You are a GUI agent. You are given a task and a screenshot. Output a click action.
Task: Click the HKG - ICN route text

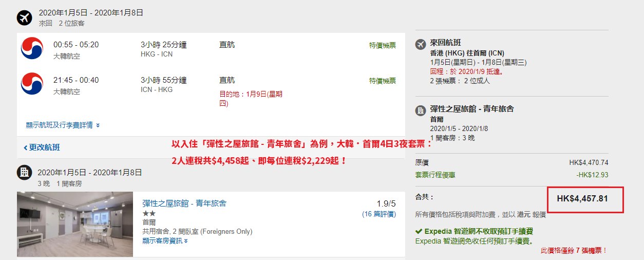157,54
